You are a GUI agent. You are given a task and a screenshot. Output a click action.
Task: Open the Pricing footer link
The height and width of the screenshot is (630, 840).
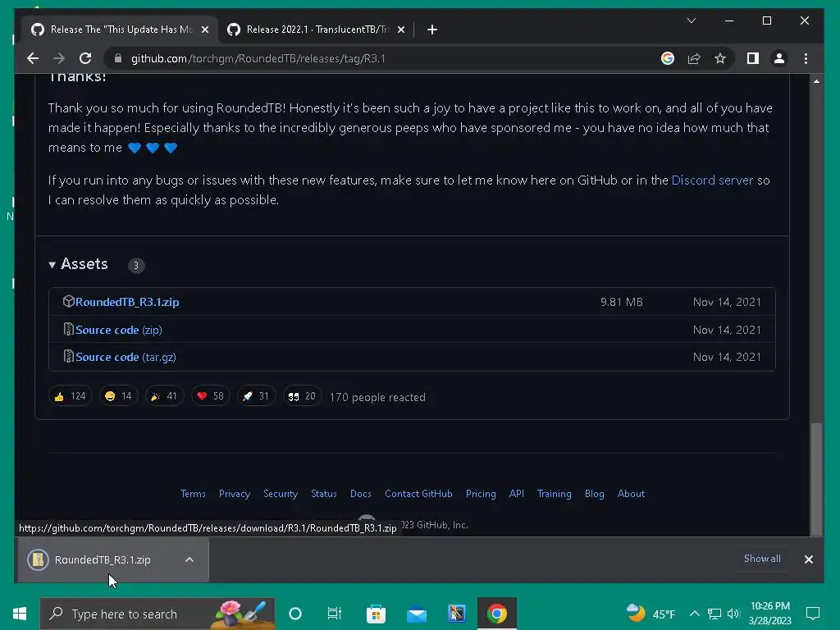(481, 494)
